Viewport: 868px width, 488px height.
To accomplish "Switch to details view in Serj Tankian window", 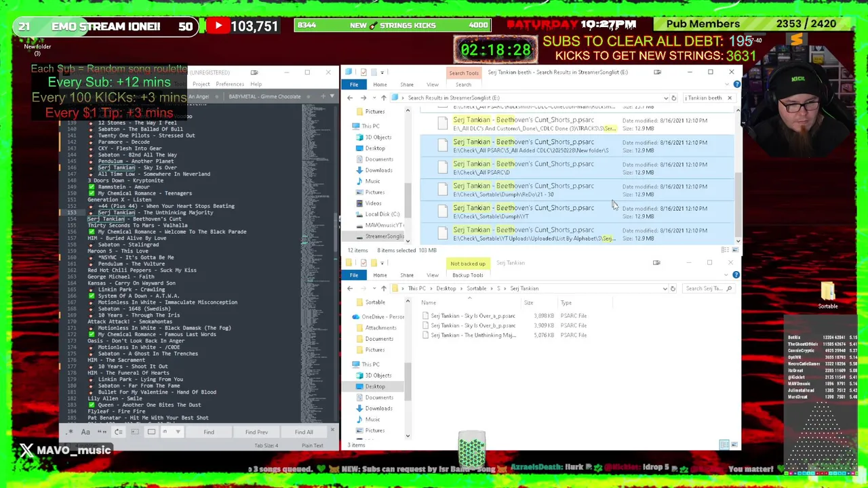I will tap(724, 445).
